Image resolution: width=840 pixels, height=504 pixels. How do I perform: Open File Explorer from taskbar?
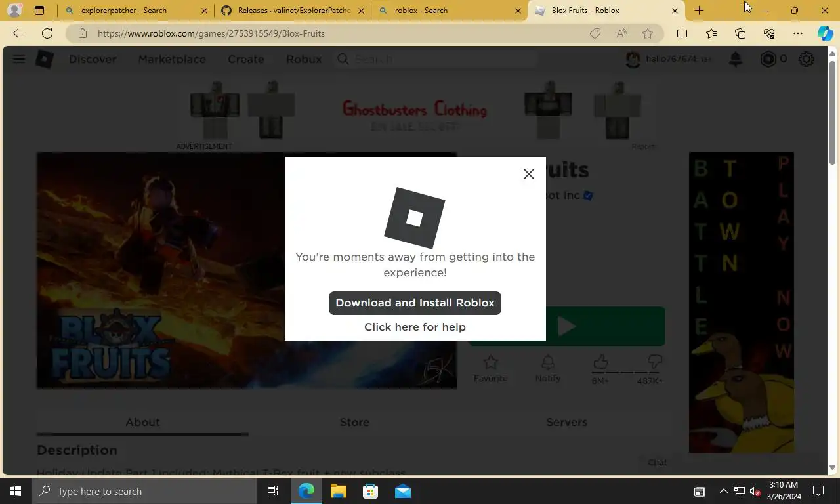338,491
